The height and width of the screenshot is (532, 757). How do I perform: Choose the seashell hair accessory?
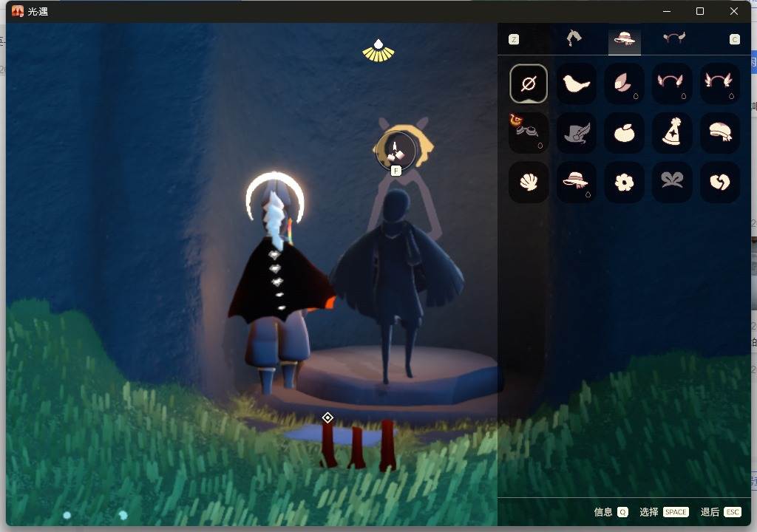coord(528,182)
